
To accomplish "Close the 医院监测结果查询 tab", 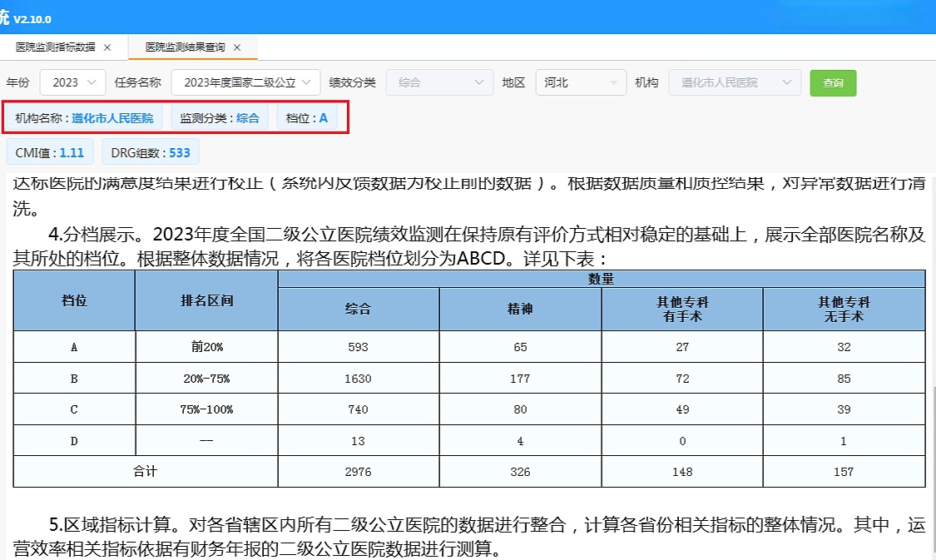I will [x=237, y=47].
